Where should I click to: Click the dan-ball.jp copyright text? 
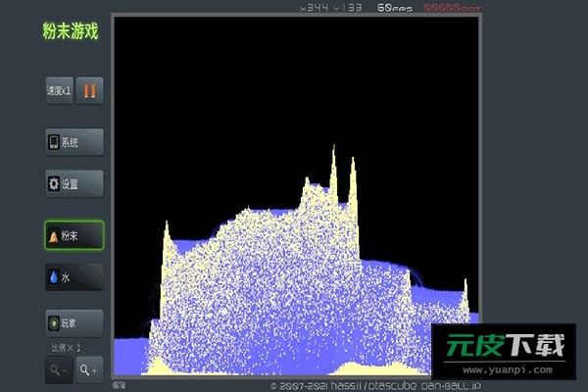tap(375, 385)
